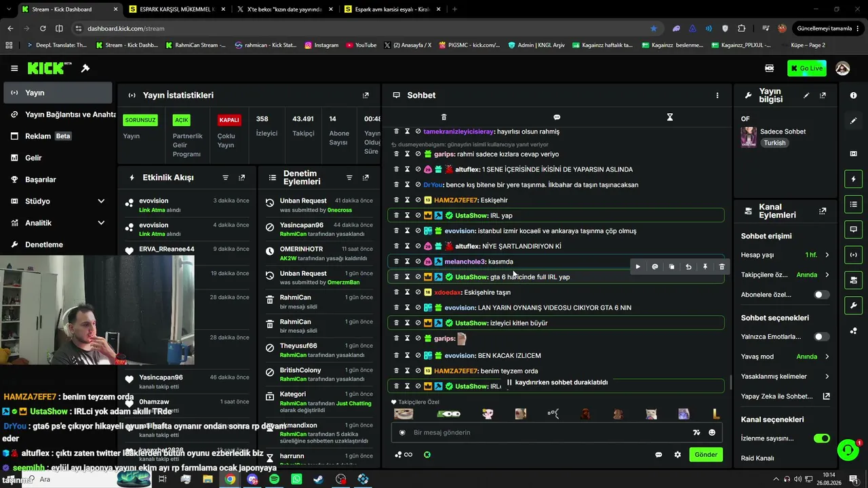The height and width of the screenshot is (488, 868).
Task: Click the list icon in the right sidebar
Action: pyautogui.click(x=853, y=204)
